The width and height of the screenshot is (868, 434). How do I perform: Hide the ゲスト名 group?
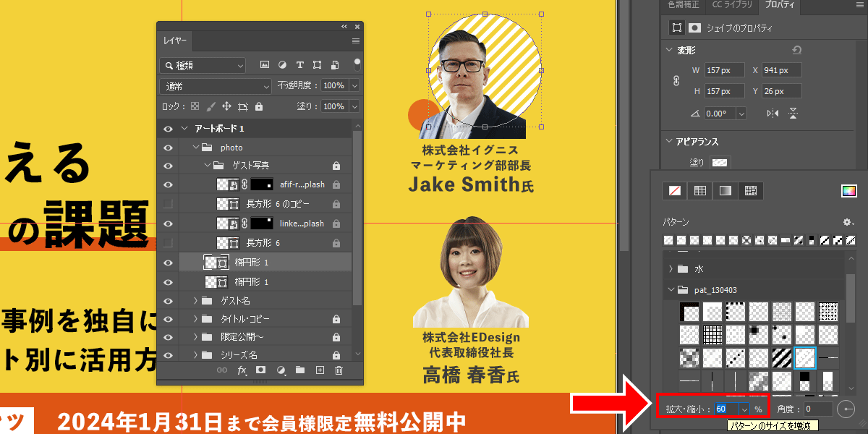click(168, 300)
